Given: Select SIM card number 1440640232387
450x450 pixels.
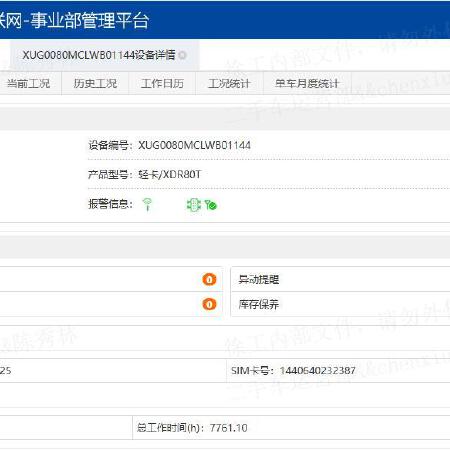Looking at the screenshot, I should point(317,370).
